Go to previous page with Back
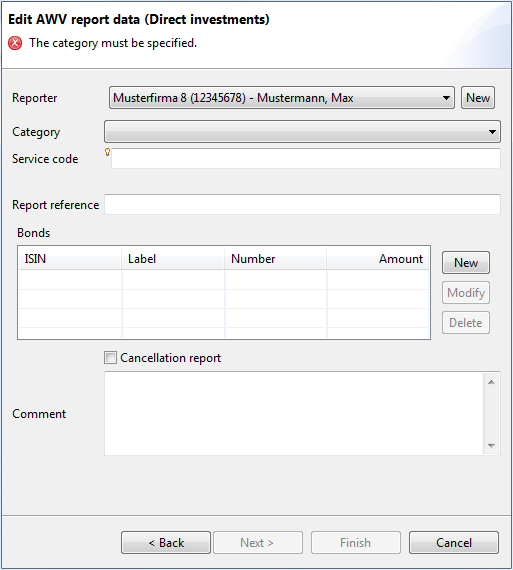This screenshot has height=570, width=513. point(166,543)
